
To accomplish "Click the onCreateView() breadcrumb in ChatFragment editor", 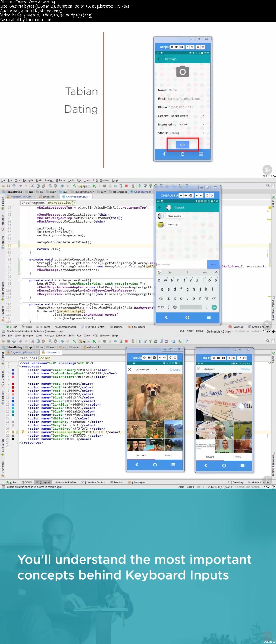I will [61, 203].
